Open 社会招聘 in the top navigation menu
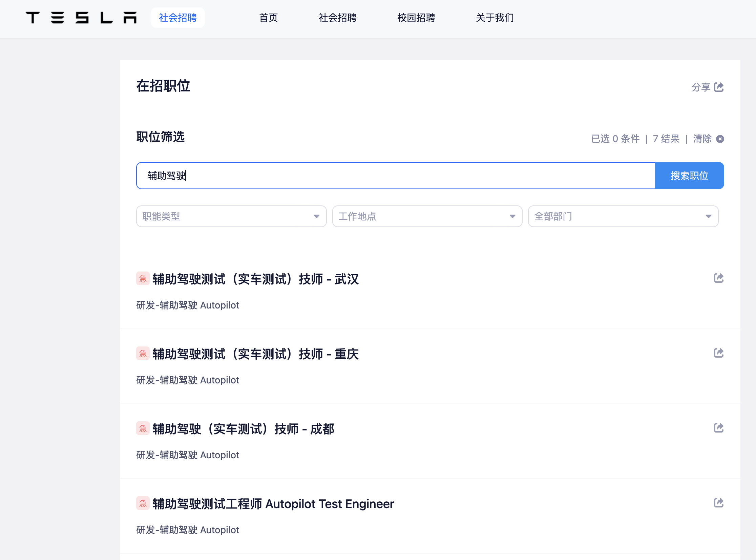The width and height of the screenshot is (756, 560). (x=338, y=18)
